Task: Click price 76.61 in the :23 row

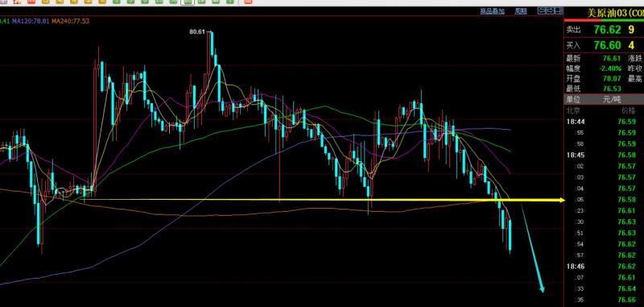Action: [627, 211]
